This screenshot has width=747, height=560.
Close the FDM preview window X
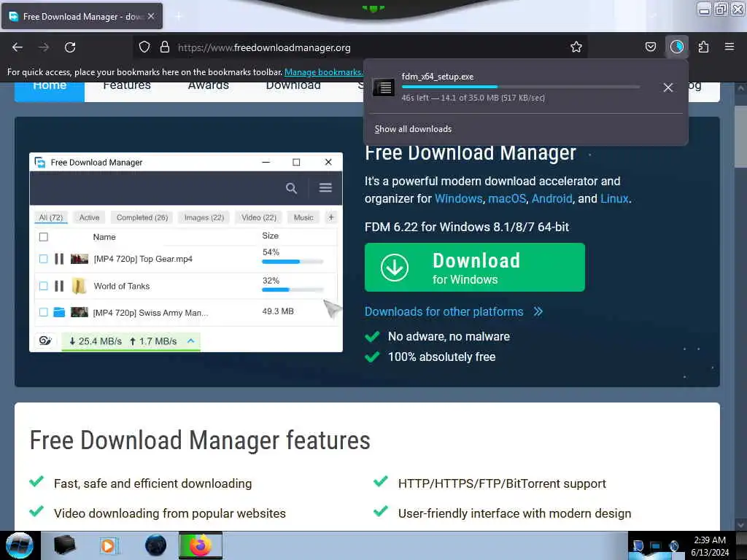[x=328, y=162]
